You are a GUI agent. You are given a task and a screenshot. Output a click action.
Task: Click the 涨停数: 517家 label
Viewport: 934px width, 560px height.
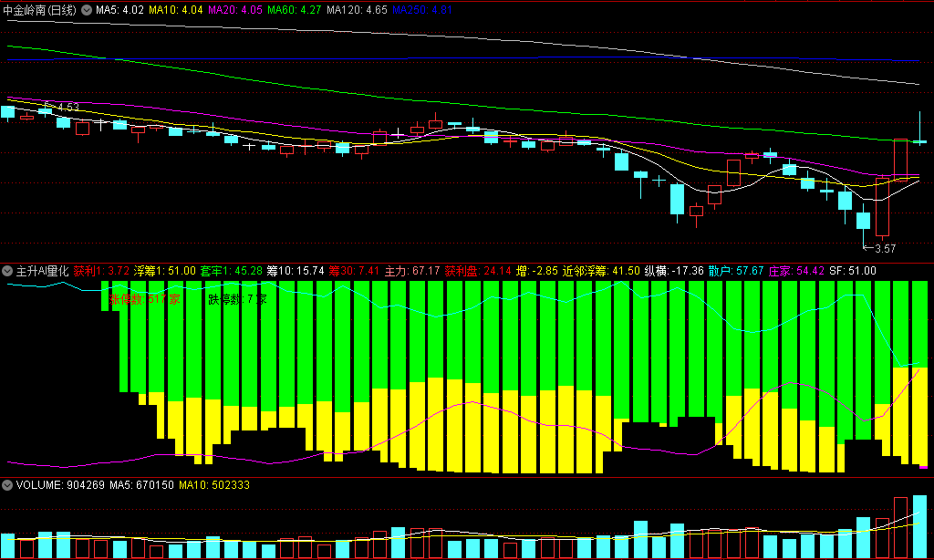click(x=145, y=300)
